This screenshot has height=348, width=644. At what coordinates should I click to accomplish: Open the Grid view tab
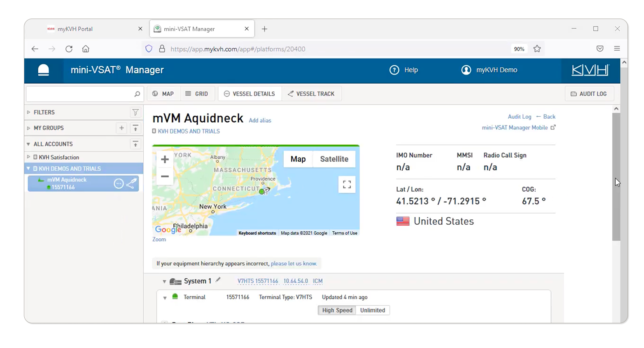point(196,94)
